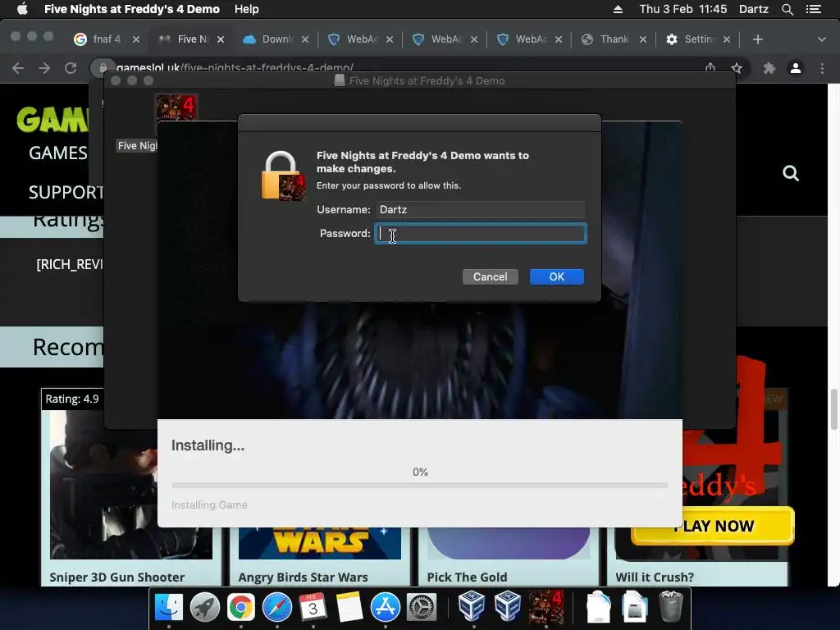Open Launchpad from the Dock
This screenshot has height=630, width=840.
pyautogui.click(x=204, y=608)
